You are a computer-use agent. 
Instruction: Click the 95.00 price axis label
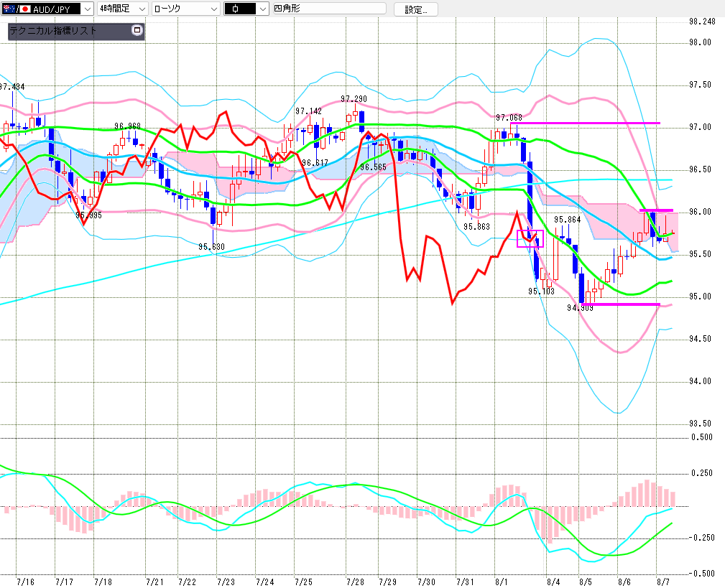point(700,296)
